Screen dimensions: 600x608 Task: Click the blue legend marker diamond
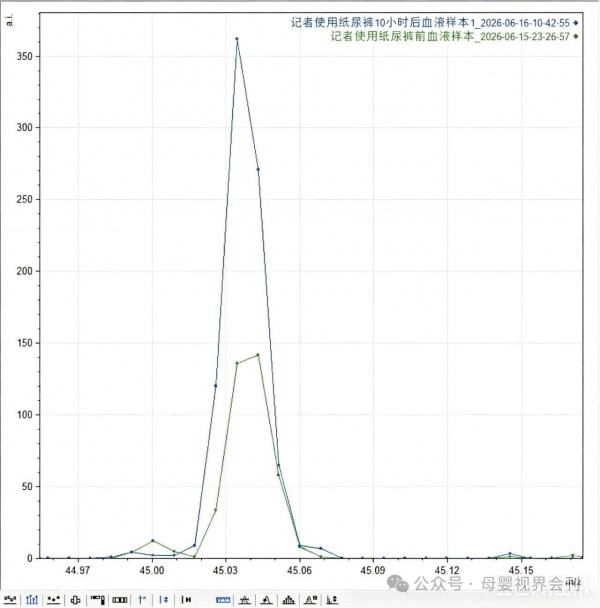pos(576,23)
